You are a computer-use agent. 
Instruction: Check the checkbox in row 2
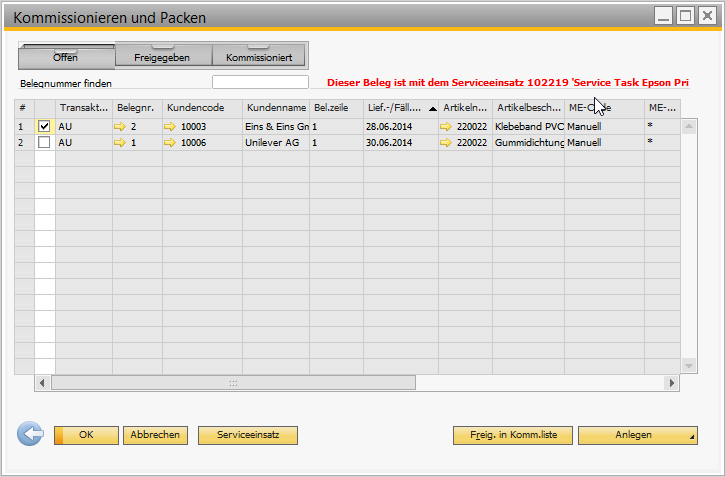44,143
